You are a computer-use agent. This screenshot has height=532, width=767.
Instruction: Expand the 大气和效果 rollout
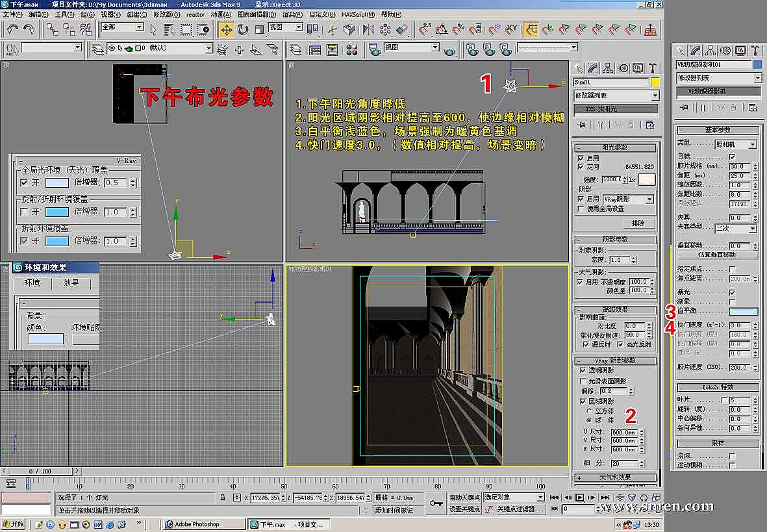pyautogui.click(x=614, y=477)
